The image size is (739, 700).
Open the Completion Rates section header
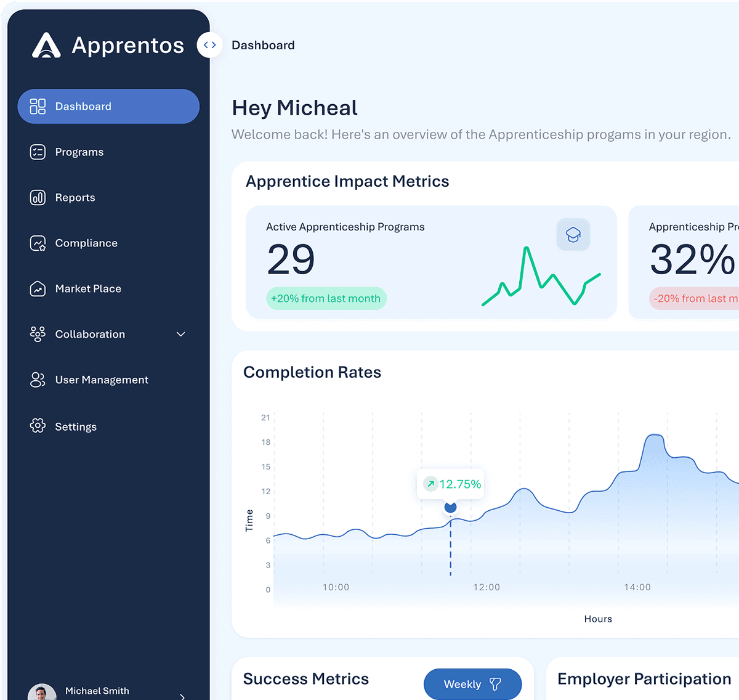pyautogui.click(x=312, y=372)
